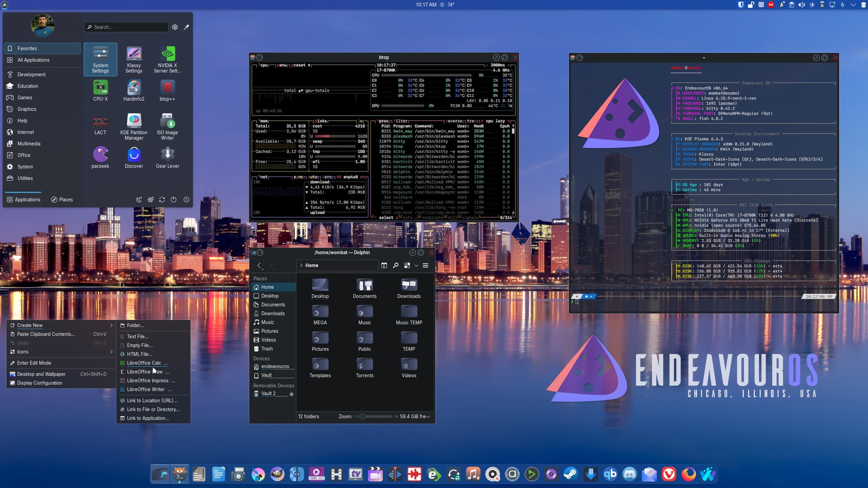Toggle Dolphin split view

[384, 265]
